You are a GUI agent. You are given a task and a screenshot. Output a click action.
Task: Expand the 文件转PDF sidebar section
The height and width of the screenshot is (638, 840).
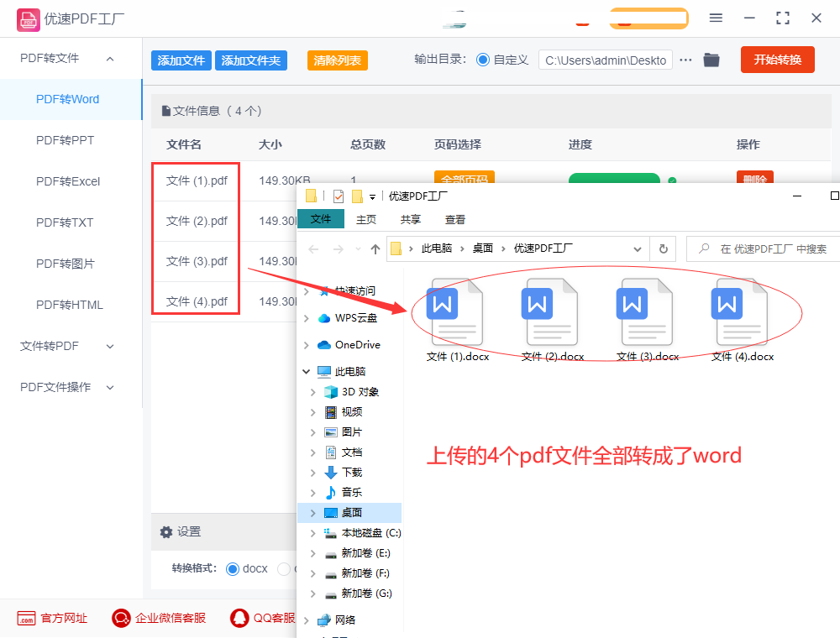[110, 347]
